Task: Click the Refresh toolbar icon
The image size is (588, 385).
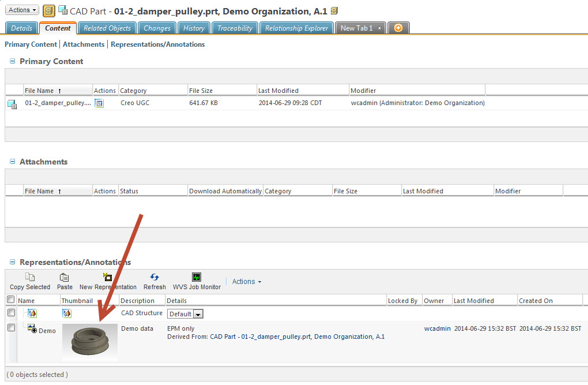Action: tap(154, 277)
